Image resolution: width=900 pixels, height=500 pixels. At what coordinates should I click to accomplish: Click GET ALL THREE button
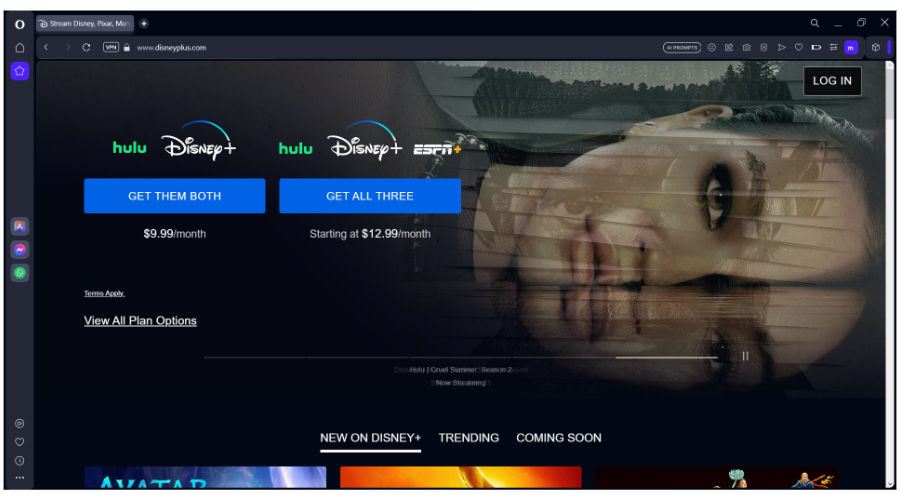point(370,196)
